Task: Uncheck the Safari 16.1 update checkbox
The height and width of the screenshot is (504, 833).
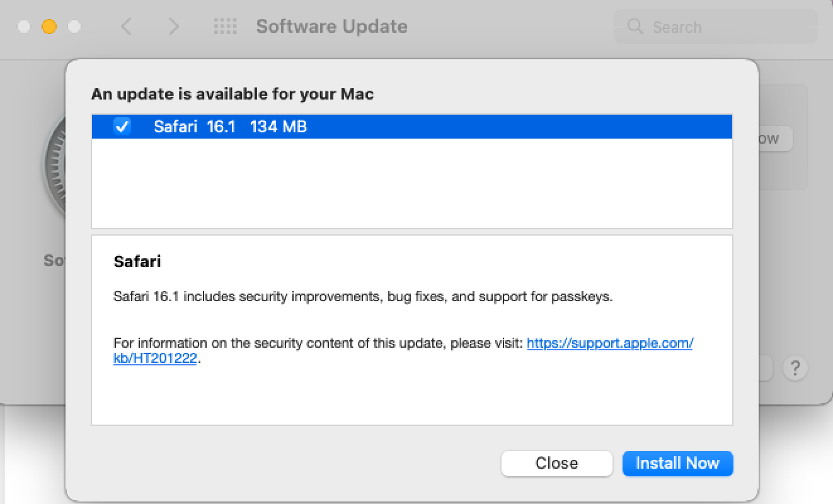Action: click(x=122, y=127)
